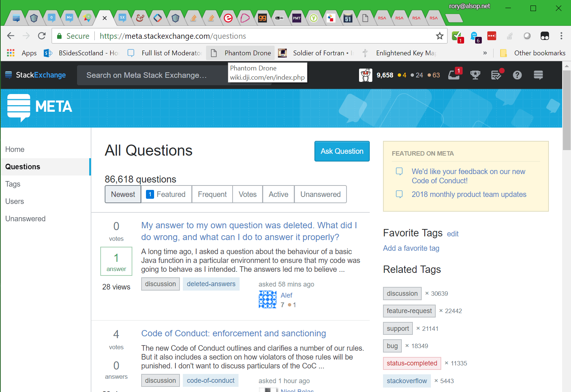This screenshot has height=392, width=571.
Task: Open your profile avatar icon
Action: tap(365, 75)
